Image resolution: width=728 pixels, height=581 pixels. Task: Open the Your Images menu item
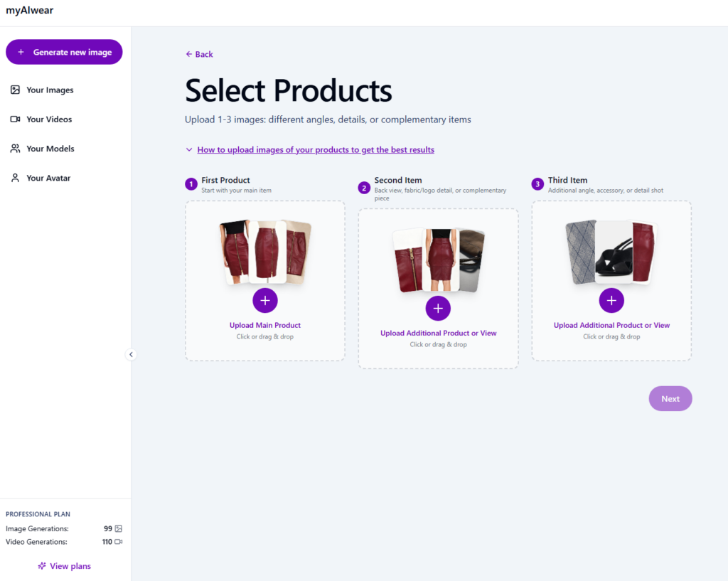click(x=50, y=90)
